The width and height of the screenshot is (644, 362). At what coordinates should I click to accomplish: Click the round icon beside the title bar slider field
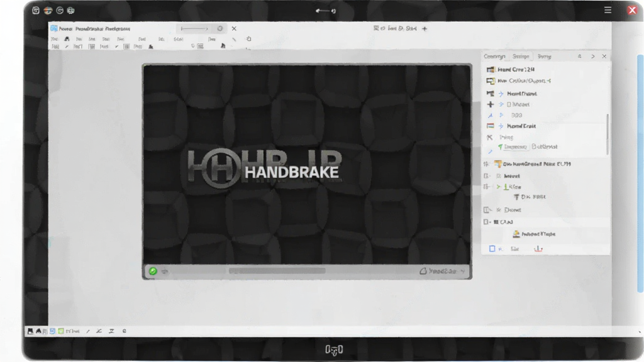click(220, 28)
